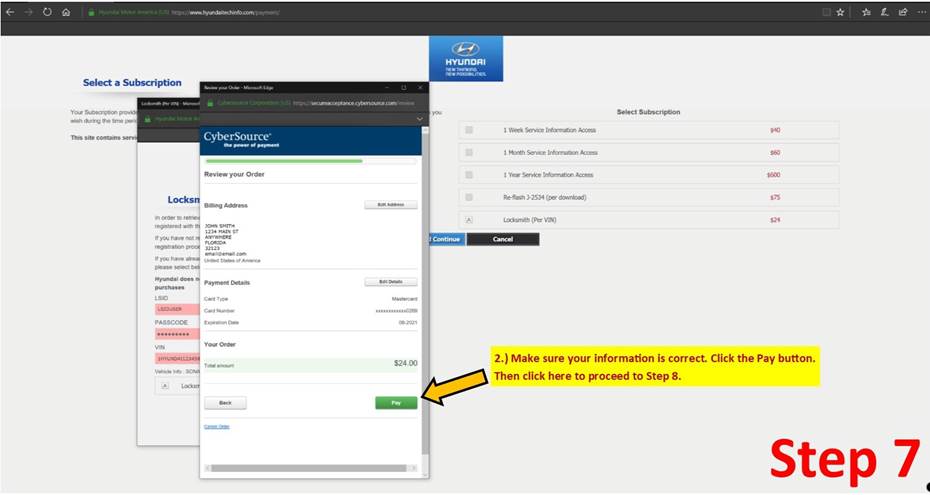930x495 pixels.
Task: Click the $600 price for 1 Year access
Action: point(773,175)
